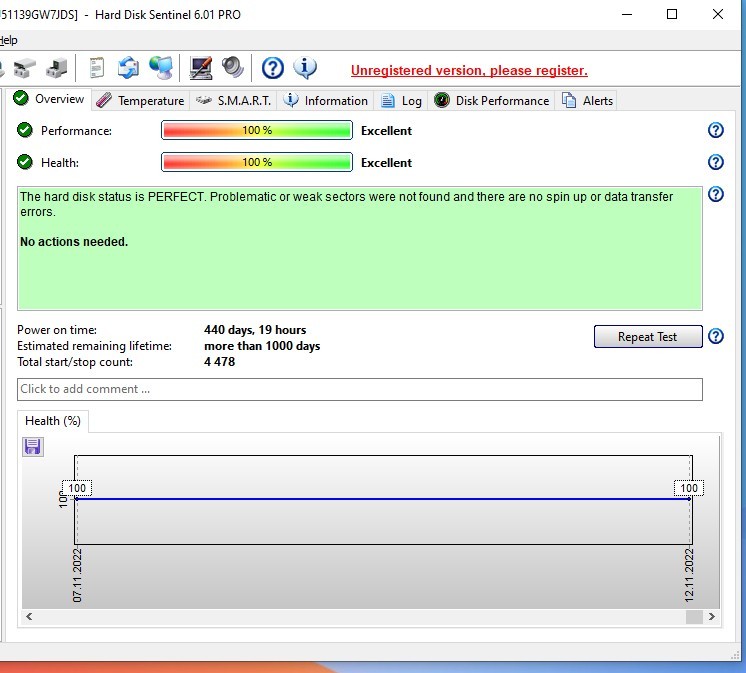Click green check icon beside Health
746x673 pixels.
coord(25,162)
